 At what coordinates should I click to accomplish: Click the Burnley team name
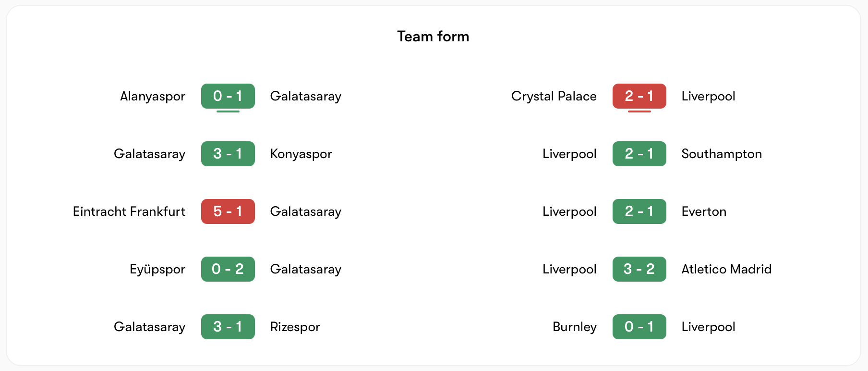(x=574, y=327)
